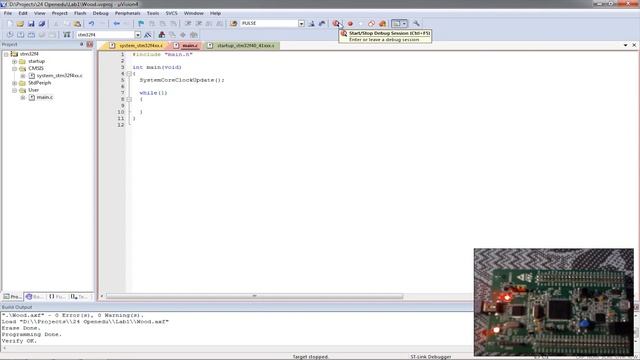Insert a bookmark with the blue flag icon
640x360 pixels.
tap(141, 24)
